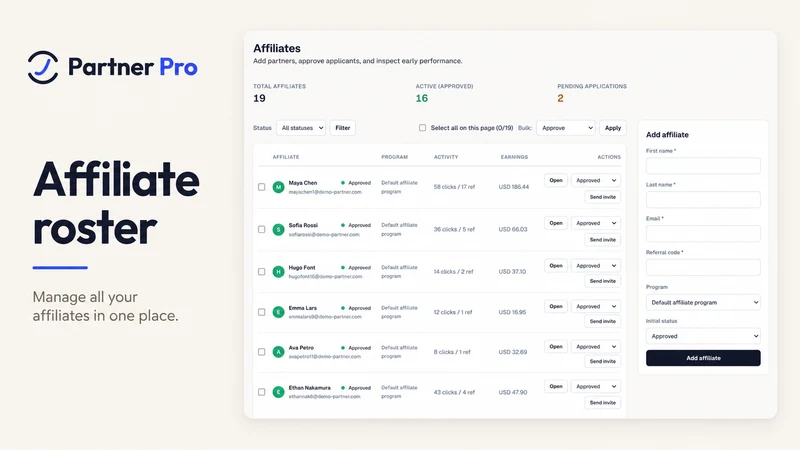Viewport: 800px width, 450px height.
Task: Click Ava Petro's 8 clicks / 1 ref
Action: click(452, 352)
